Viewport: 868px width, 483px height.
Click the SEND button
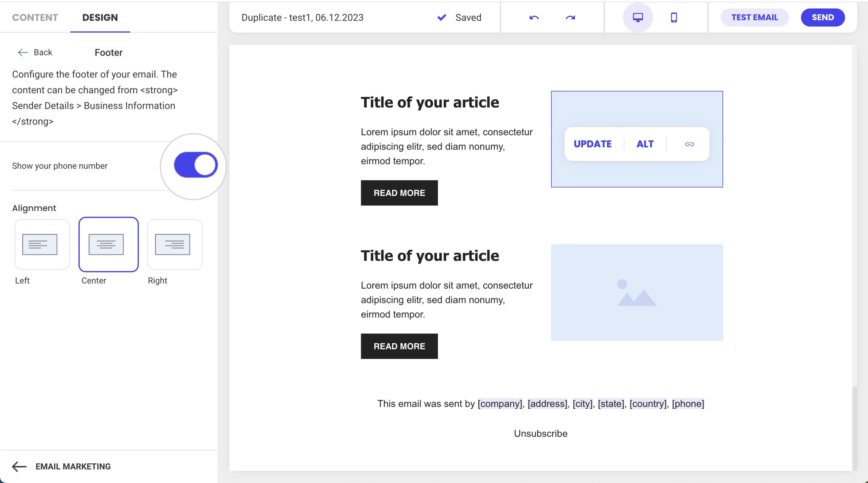pos(823,17)
